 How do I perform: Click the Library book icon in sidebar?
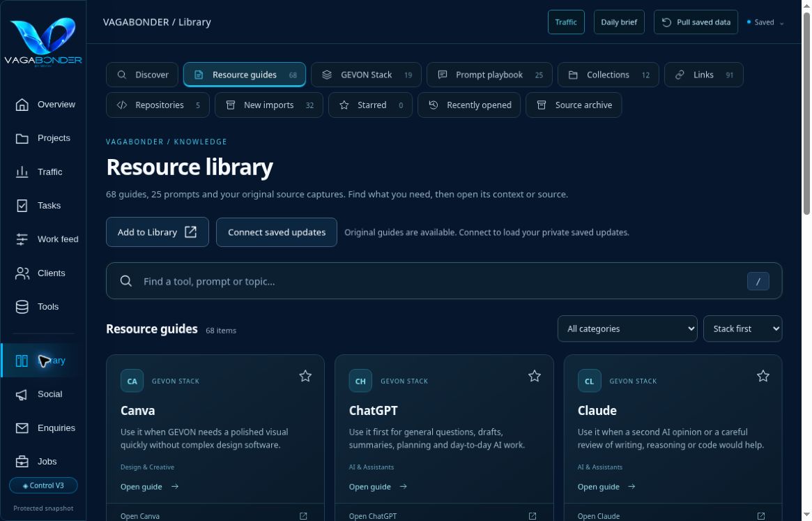(x=22, y=361)
